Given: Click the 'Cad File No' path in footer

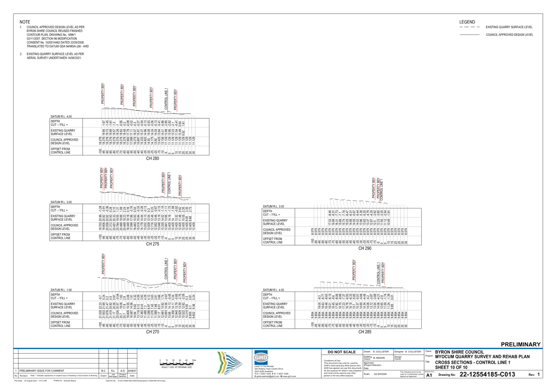Looking at the screenshot, I should [135, 381].
